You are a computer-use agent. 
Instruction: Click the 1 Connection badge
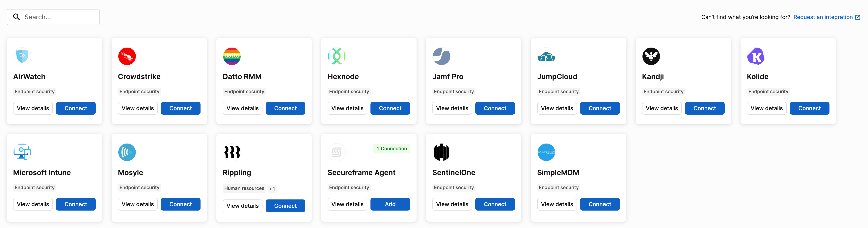(x=392, y=149)
